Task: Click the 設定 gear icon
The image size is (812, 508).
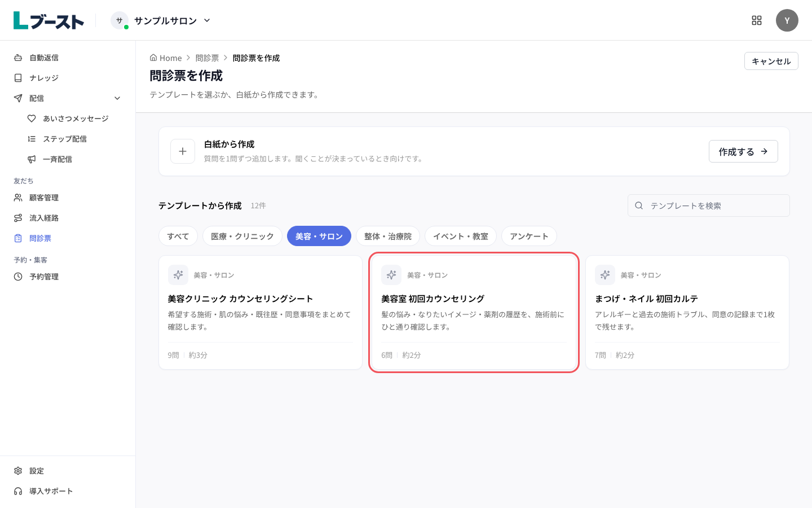Action: click(18, 471)
